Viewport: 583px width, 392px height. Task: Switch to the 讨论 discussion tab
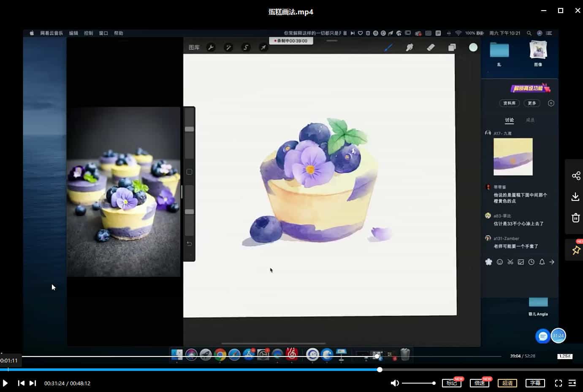pos(510,120)
